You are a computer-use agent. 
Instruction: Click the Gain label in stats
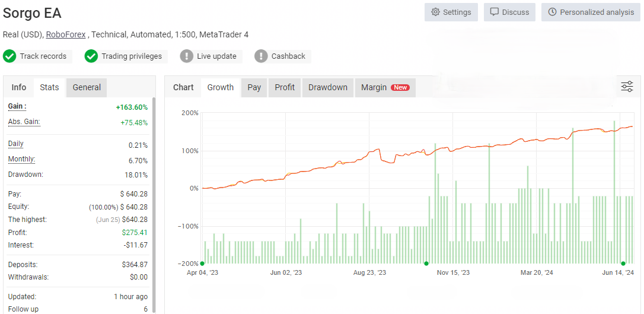[x=17, y=106]
